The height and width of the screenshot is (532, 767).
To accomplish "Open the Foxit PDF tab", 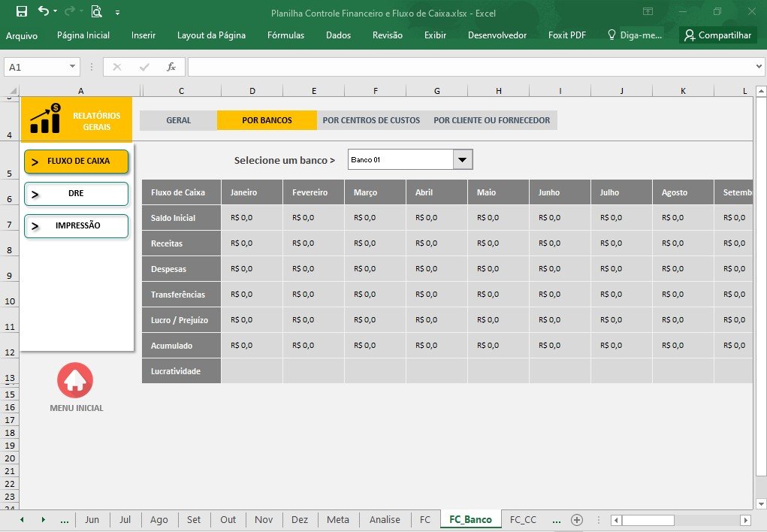I will click(x=567, y=35).
